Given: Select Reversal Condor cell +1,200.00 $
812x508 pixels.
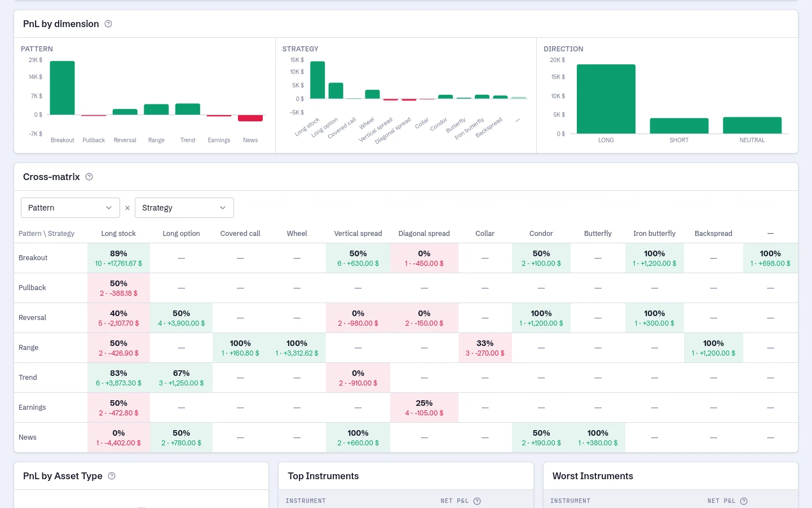Looking at the screenshot, I should click(541, 318).
